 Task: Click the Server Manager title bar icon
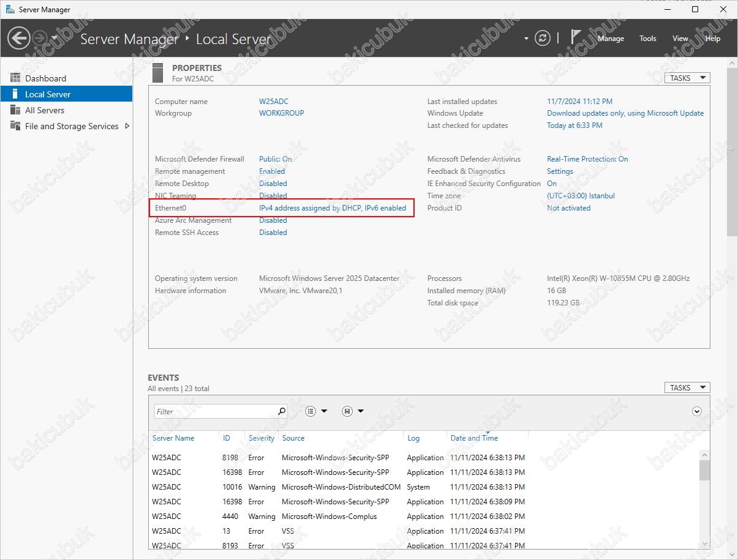point(10,9)
